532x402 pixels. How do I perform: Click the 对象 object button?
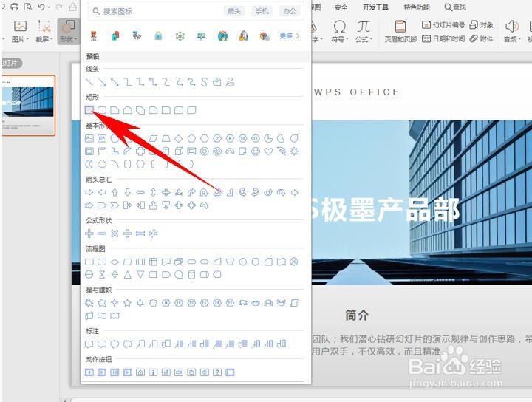[x=482, y=25]
